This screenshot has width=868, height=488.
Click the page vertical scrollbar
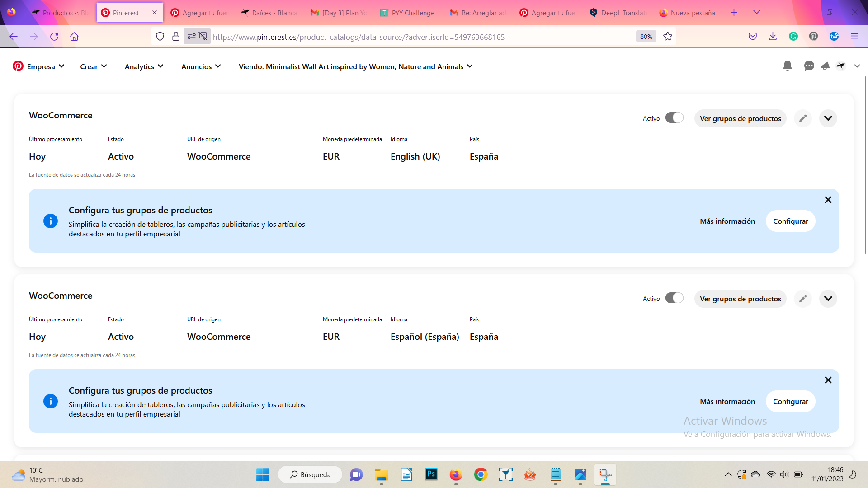pos(865,165)
